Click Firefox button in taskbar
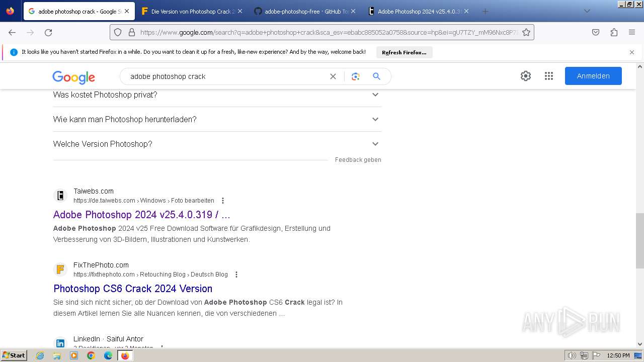 pyautogui.click(x=125, y=355)
